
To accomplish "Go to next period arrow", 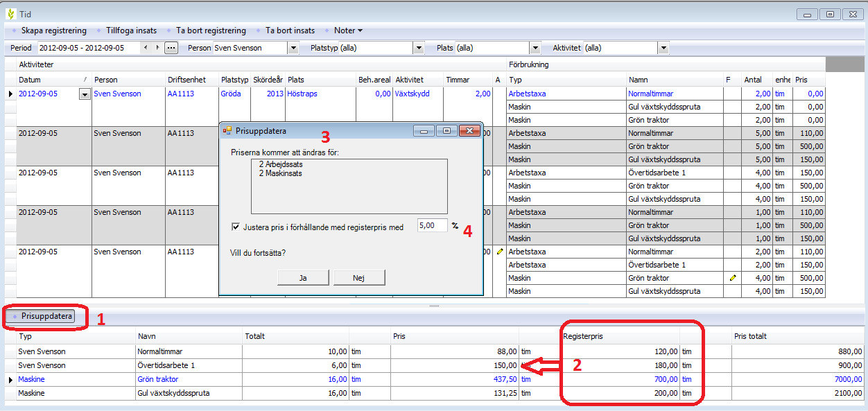I will [157, 48].
